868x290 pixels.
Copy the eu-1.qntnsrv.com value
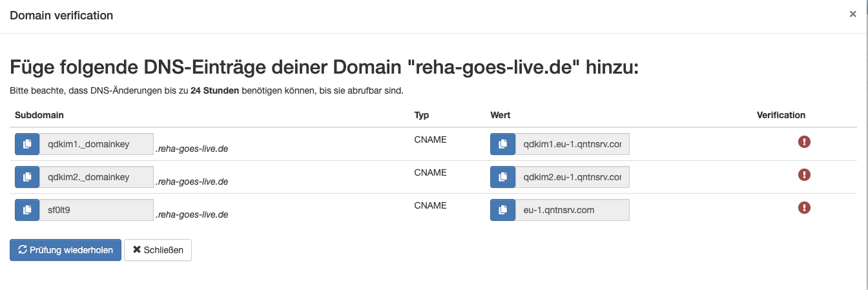502,210
